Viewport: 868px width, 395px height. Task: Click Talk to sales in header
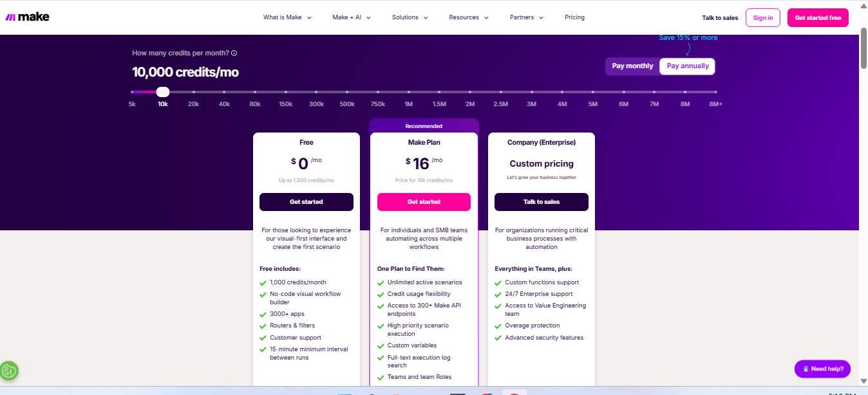pyautogui.click(x=720, y=18)
